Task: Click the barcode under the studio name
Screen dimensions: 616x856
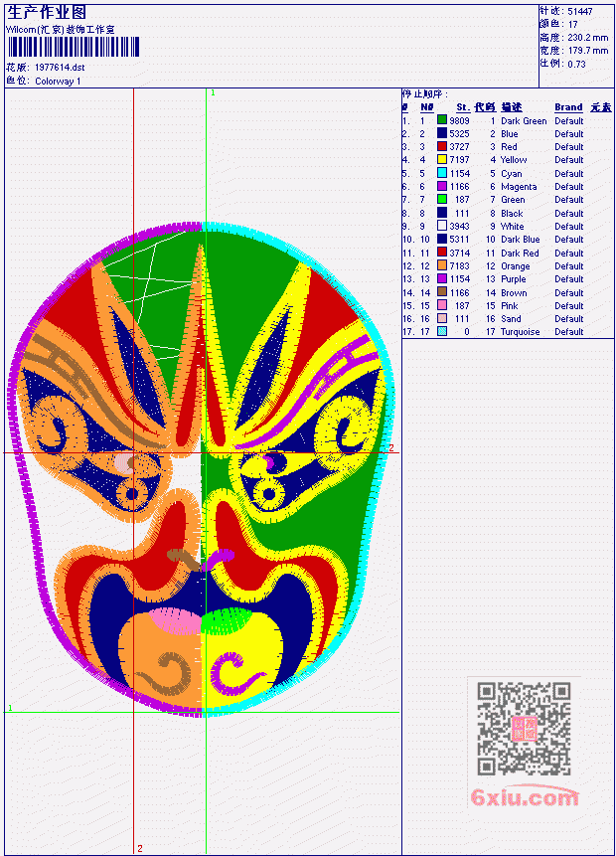Action: [x=74, y=47]
